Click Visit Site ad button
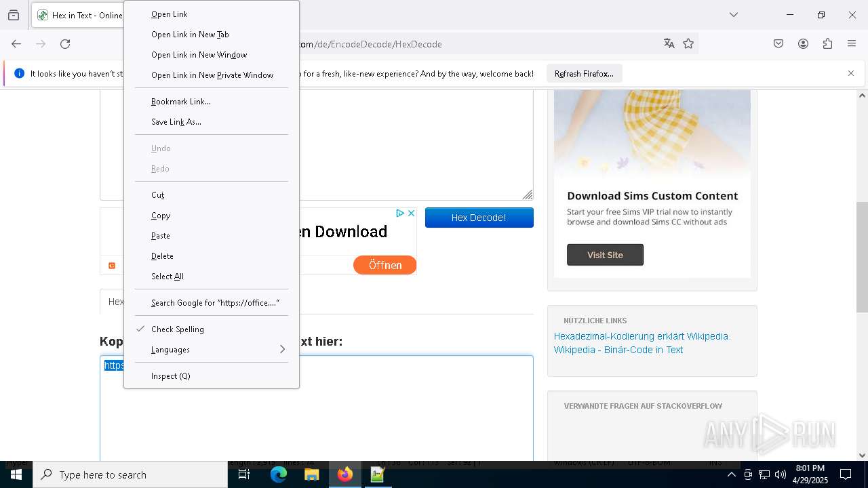 click(x=605, y=255)
